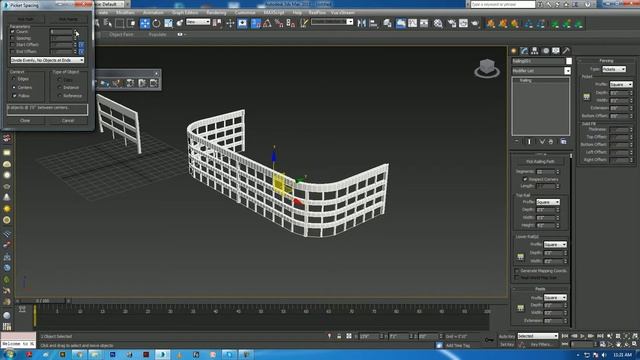Click the Pin Stack icon
640x360 pixels.
(517, 141)
